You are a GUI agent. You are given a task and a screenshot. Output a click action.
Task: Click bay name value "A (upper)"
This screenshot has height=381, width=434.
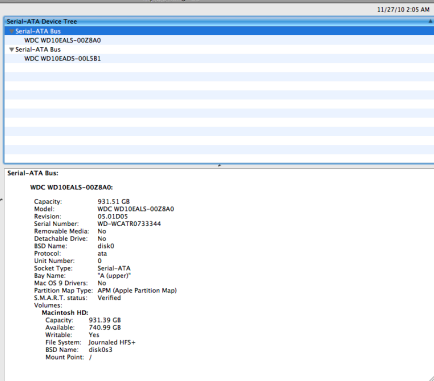coord(114,276)
